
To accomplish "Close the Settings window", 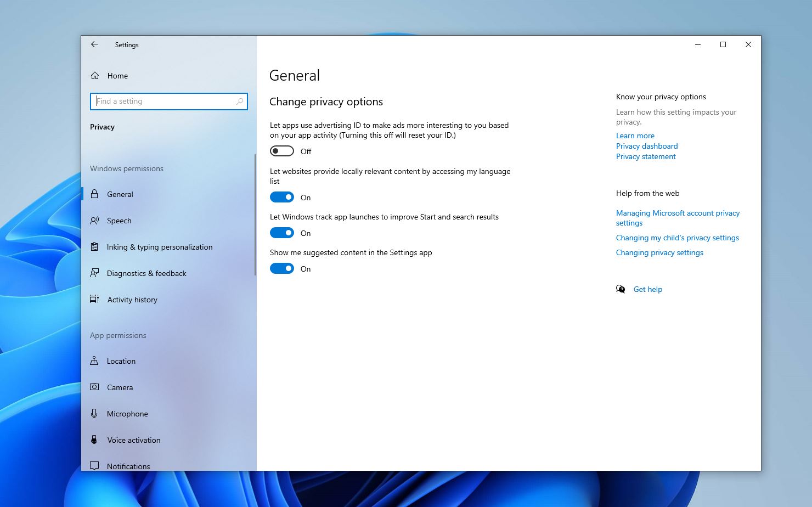I will point(748,44).
